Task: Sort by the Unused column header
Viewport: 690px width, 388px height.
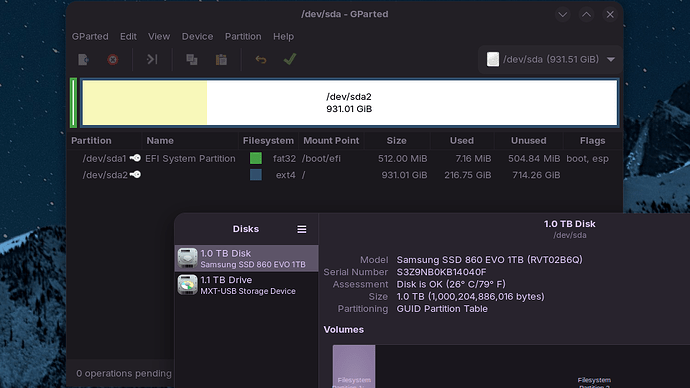Action: (529, 141)
